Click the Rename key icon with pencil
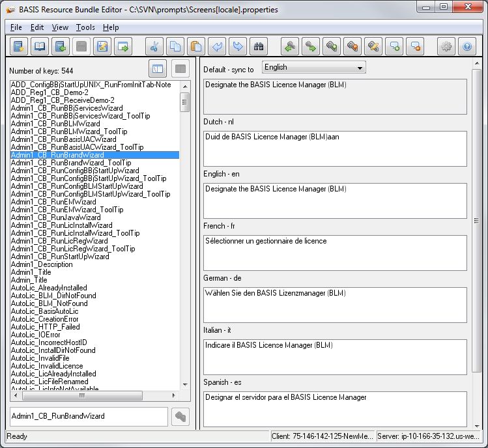 [x=373, y=47]
